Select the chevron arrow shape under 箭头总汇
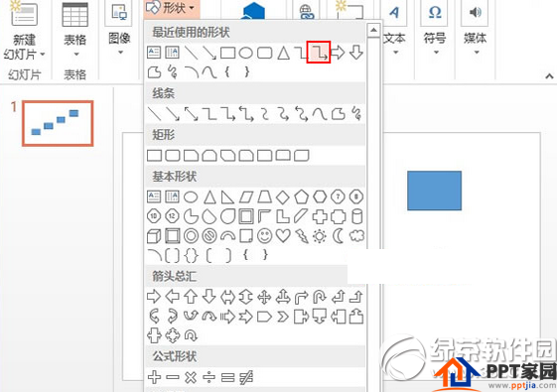Screen dimensions: 557x392 pyautogui.click(x=283, y=317)
